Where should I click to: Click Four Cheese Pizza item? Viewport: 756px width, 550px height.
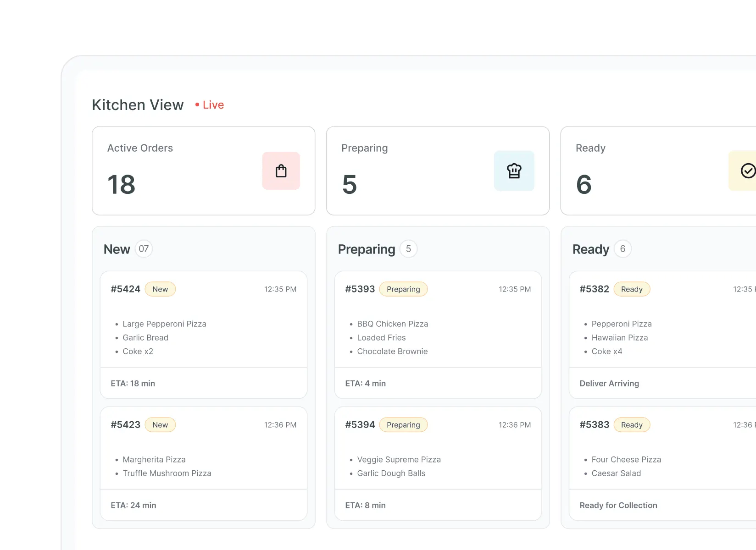click(626, 460)
